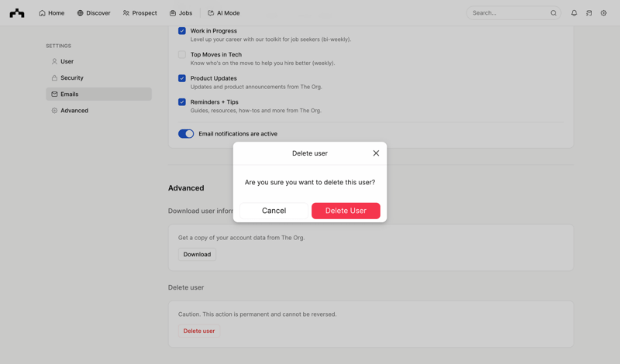Click the search magnifier icon
Image resolution: width=620 pixels, height=364 pixels.
click(553, 13)
